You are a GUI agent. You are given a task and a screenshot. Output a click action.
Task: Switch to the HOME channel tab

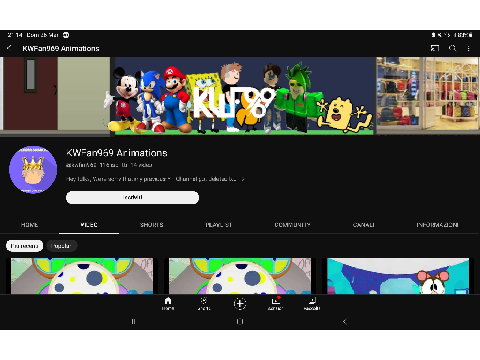(x=29, y=225)
